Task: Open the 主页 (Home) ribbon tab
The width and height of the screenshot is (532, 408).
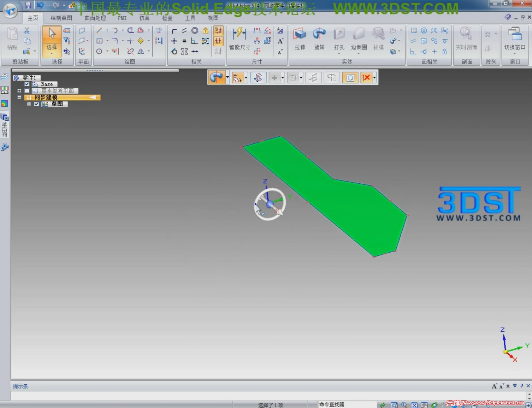Action: pyautogui.click(x=33, y=18)
